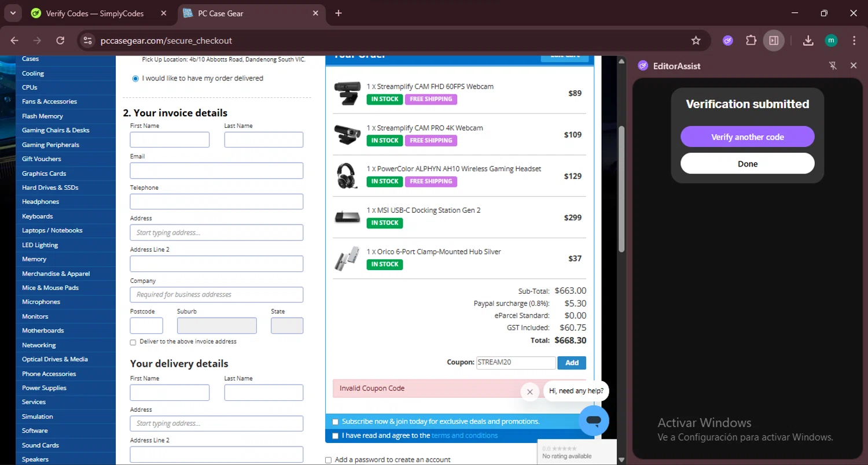The image size is (868, 465).
Task: Bookmark this page with the star icon
Action: [696, 40]
